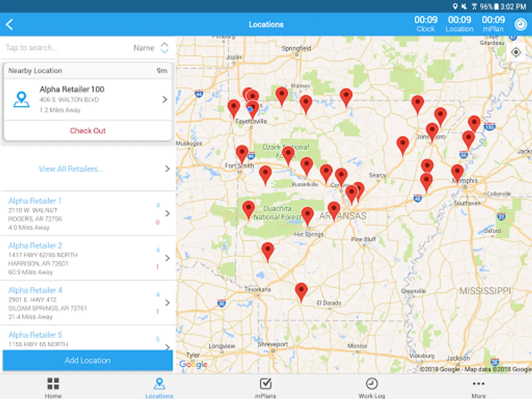Screen dimensions: 532x399
Task: Select the map pin northeast of Texarkana
Action: 267,252
